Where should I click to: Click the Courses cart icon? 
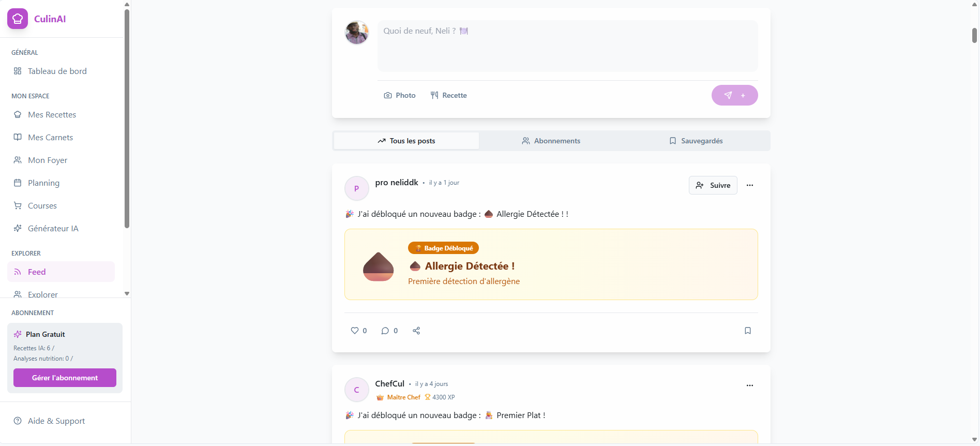[18, 205]
